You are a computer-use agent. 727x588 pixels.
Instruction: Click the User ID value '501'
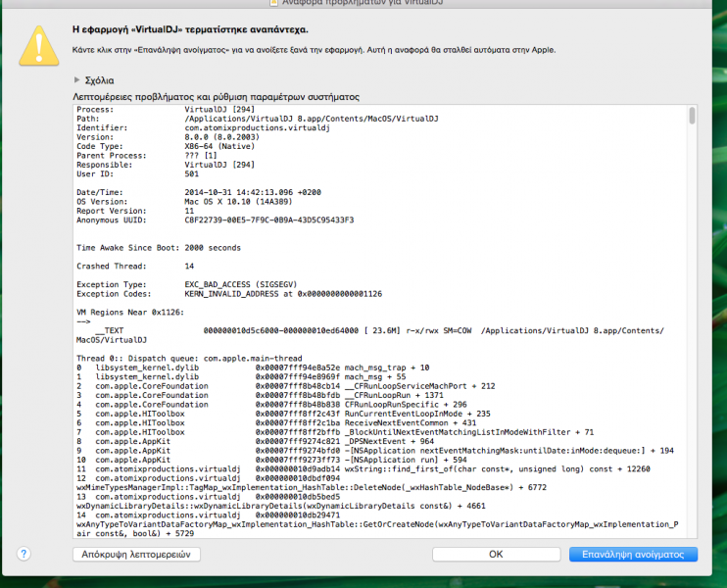191,173
